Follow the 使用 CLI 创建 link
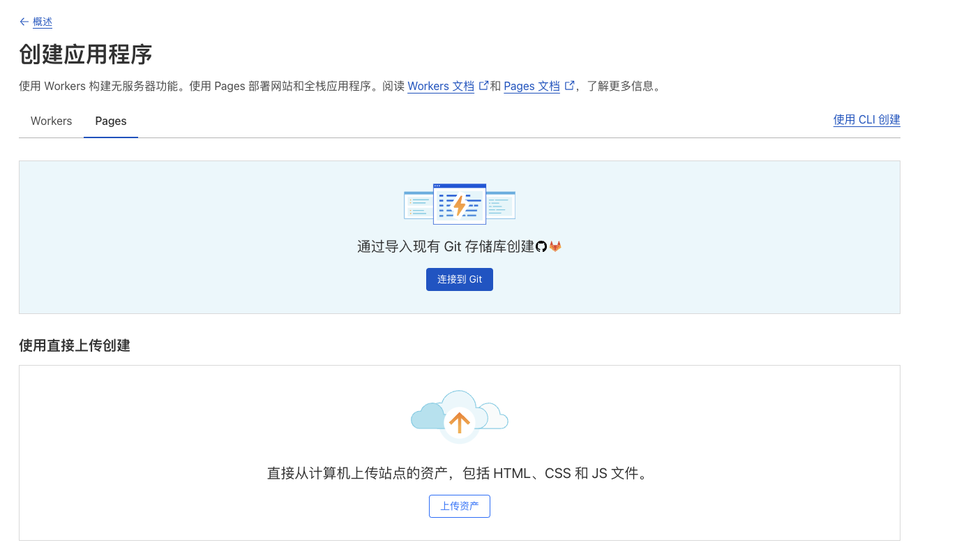This screenshot has height=545, width=980. click(866, 119)
